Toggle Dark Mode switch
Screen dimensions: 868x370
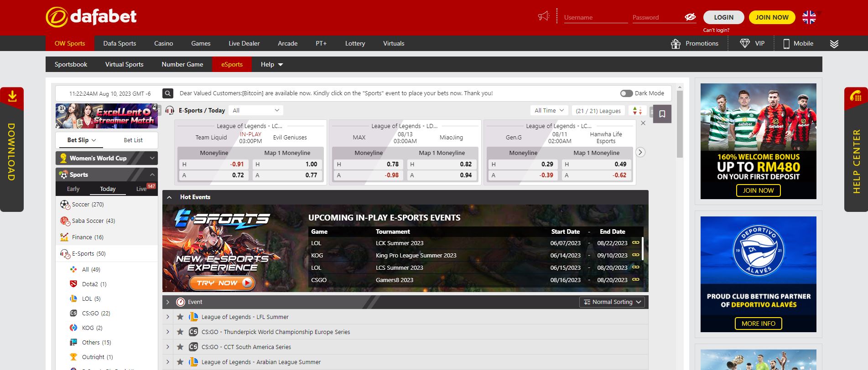click(x=626, y=93)
